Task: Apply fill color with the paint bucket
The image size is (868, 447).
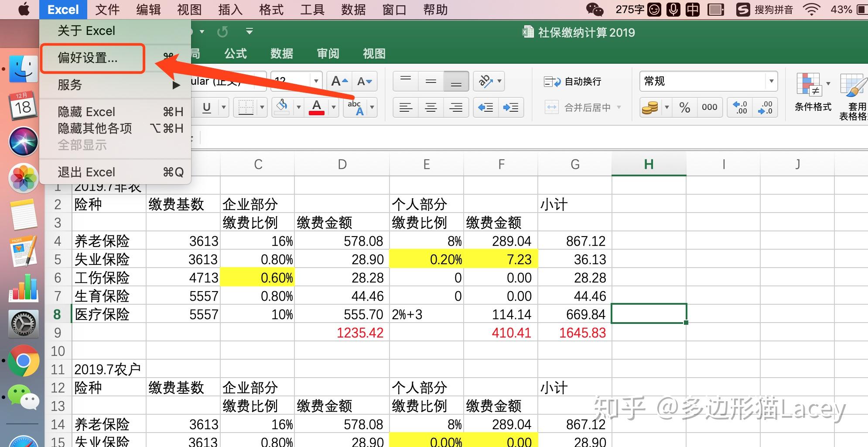Action: click(x=282, y=107)
